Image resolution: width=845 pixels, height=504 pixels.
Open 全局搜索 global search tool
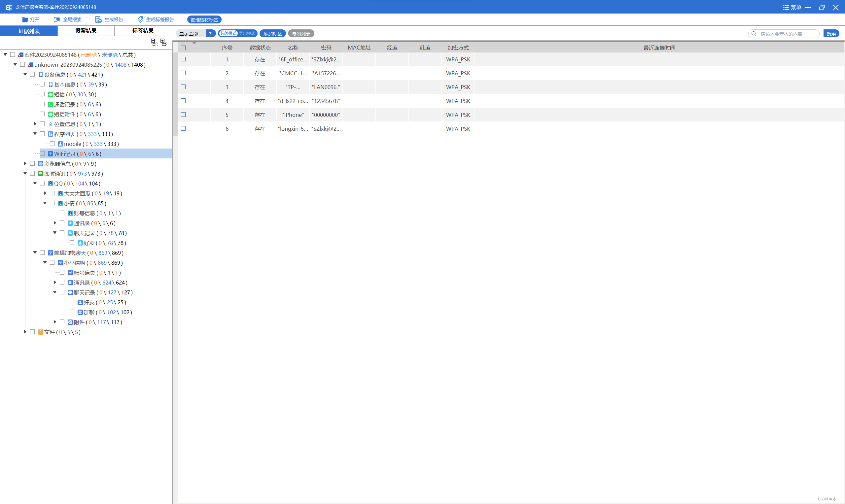click(x=67, y=19)
